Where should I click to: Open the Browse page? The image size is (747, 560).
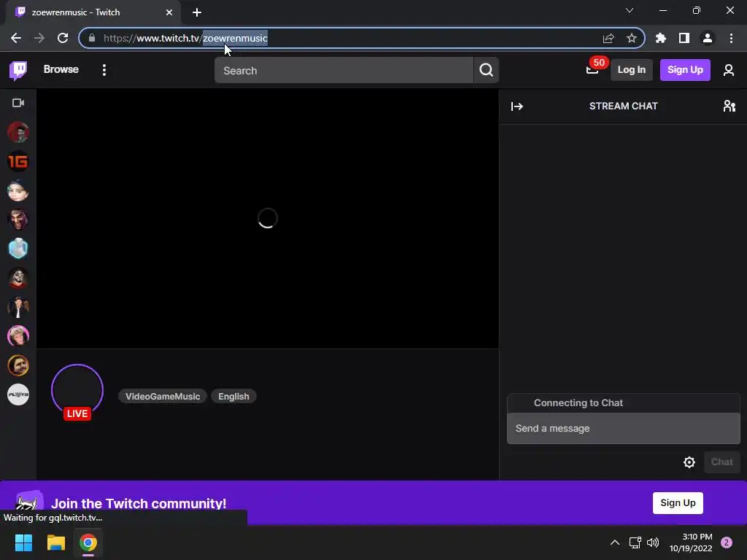click(x=61, y=69)
